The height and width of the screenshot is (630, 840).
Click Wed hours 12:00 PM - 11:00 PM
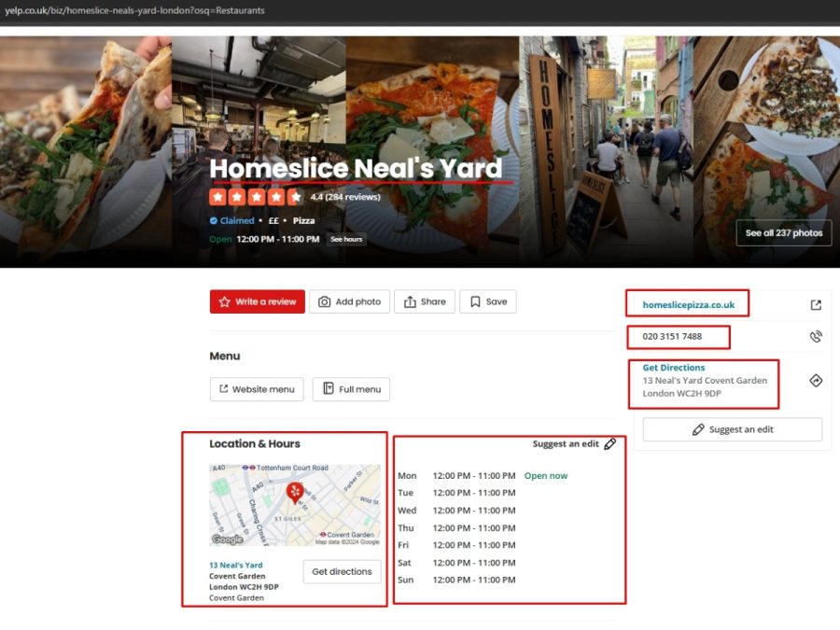coord(474,511)
